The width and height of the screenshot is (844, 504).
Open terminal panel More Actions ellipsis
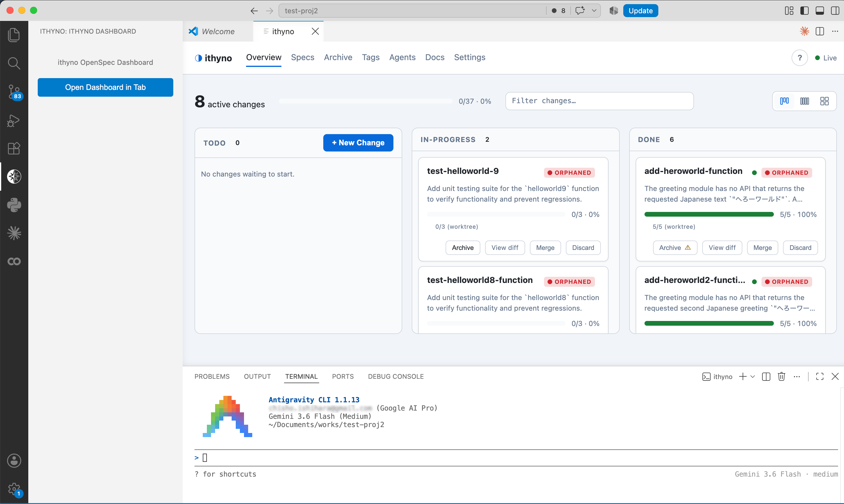(797, 376)
